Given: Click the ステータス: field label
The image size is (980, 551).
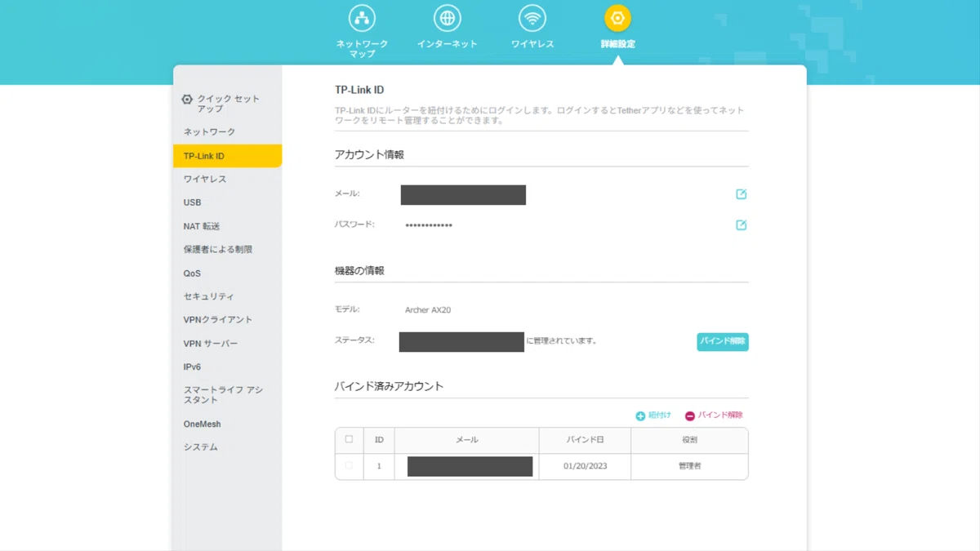Looking at the screenshot, I should point(354,340).
